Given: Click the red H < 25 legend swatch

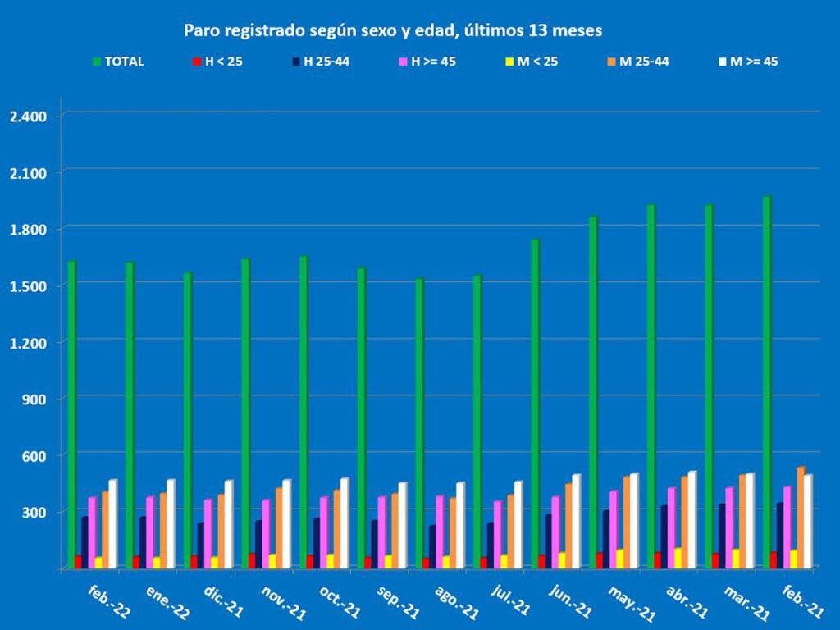Looking at the screenshot, I should pyautogui.click(x=197, y=62).
